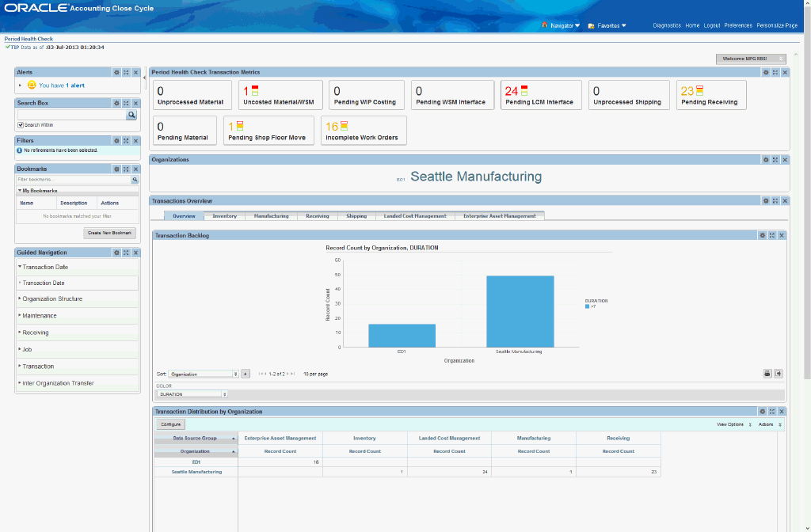Click the Filter bookmarks input field
Screen dimensions: 811x532
pos(74,180)
